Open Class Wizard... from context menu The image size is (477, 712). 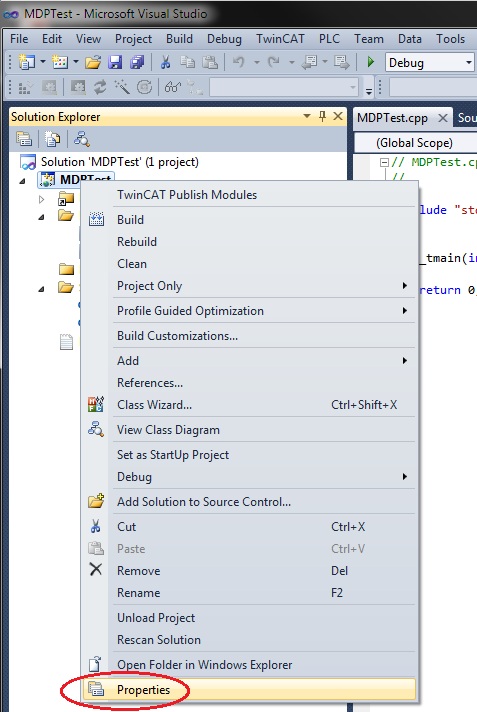click(x=249, y=405)
